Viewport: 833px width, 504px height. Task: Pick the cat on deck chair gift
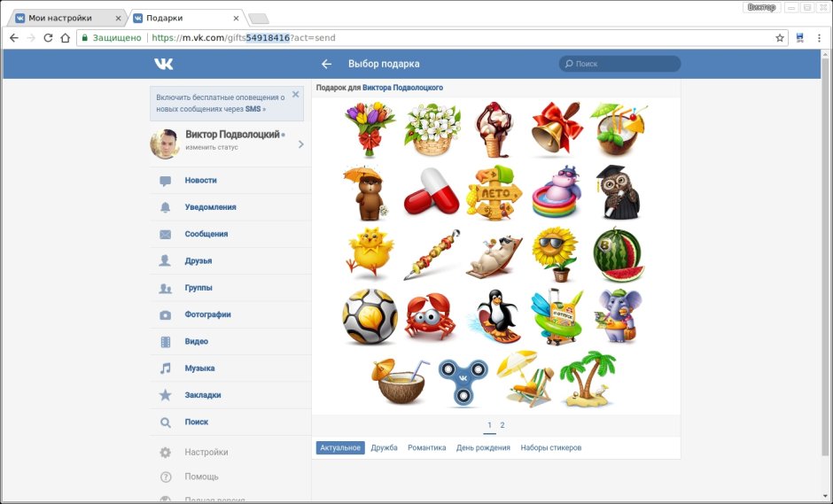coord(494,256)
